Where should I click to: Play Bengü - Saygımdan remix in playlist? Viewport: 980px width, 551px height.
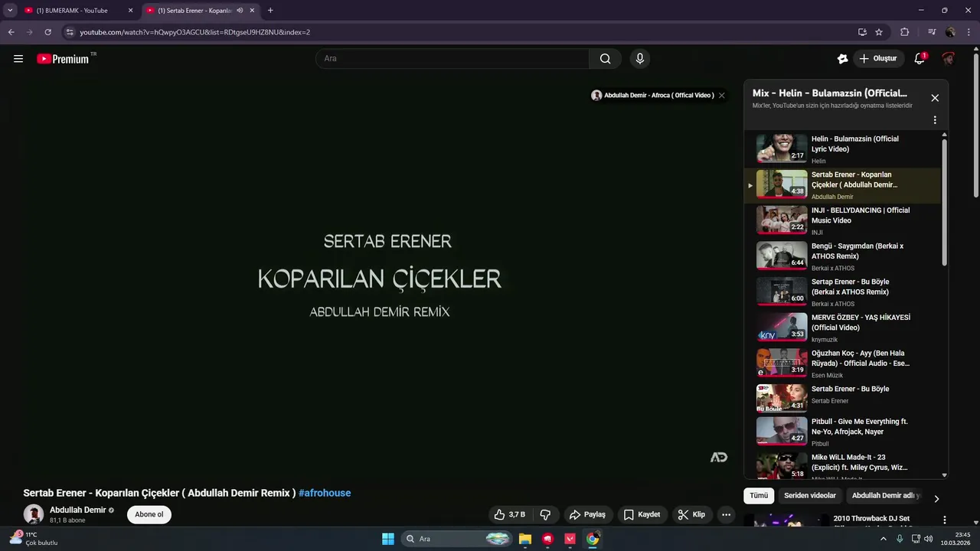tap(842, 256)
